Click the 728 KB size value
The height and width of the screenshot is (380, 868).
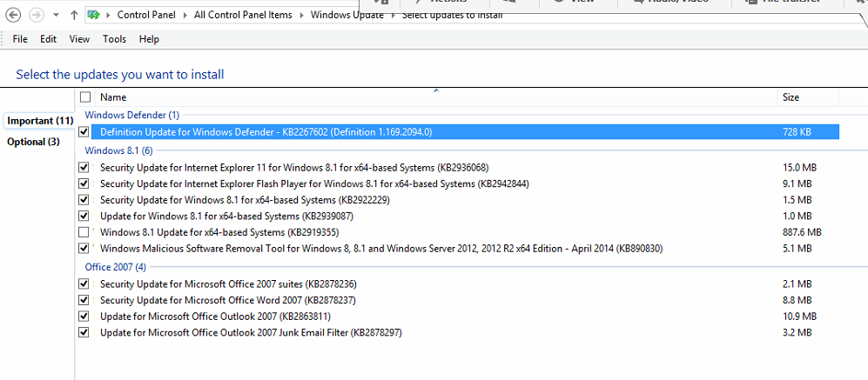[x=797, y=132]
